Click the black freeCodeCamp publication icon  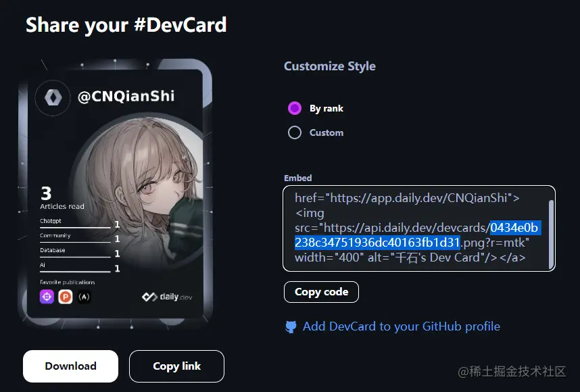click(84, 297)
